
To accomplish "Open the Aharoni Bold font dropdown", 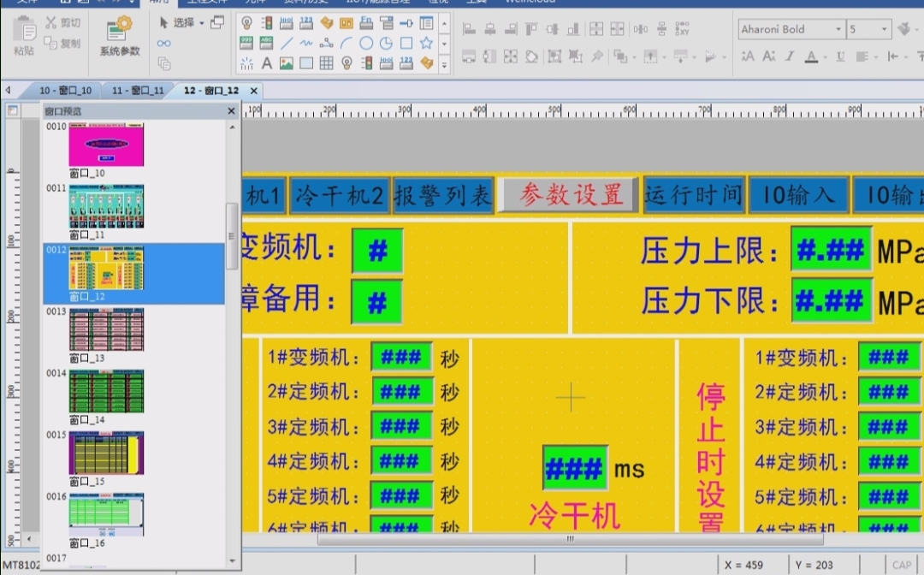I will [838, 29].
